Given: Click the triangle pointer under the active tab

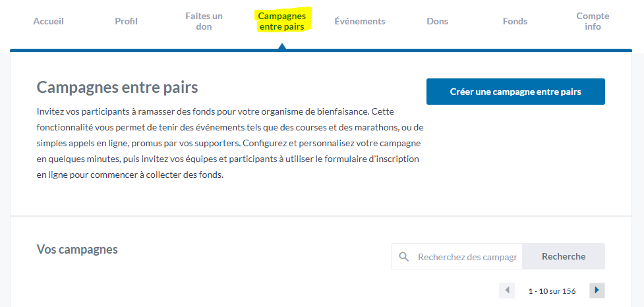Looking at the screenshot, I should pos(282,46).
